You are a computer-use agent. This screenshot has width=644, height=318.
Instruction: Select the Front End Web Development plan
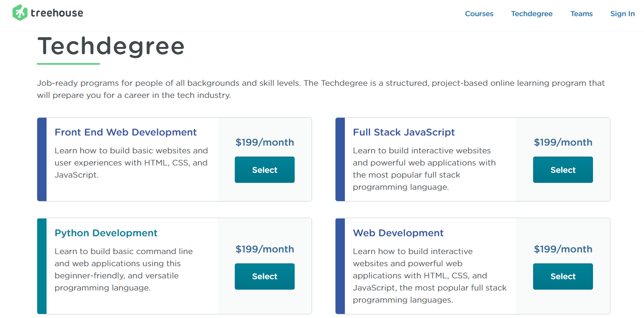264,170
